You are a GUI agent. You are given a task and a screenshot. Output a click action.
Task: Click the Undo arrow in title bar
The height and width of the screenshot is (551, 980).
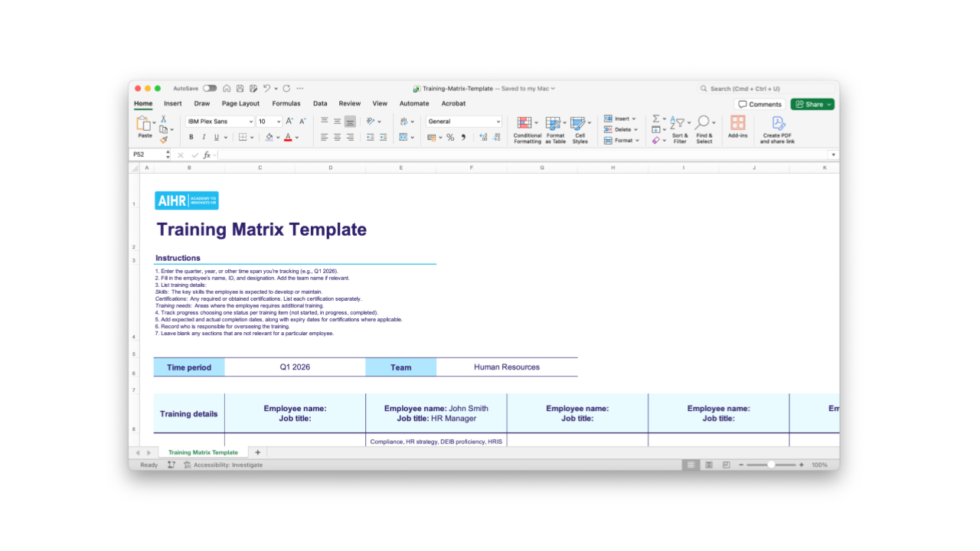(x=266, y=89)
